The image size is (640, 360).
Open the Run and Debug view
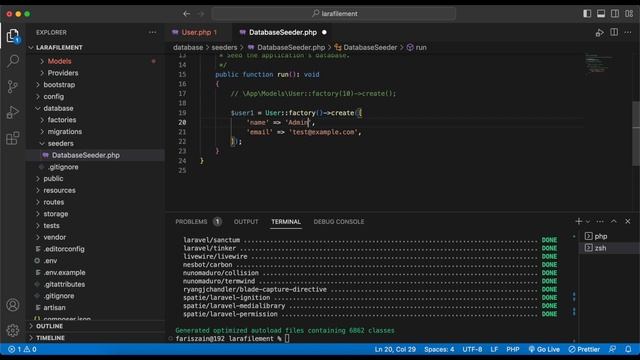[x=13, y=112]
